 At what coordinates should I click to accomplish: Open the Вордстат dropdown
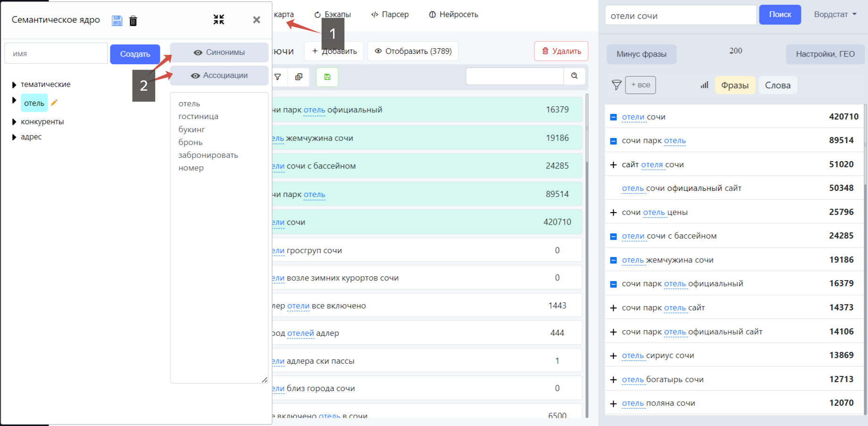point(835,15)
